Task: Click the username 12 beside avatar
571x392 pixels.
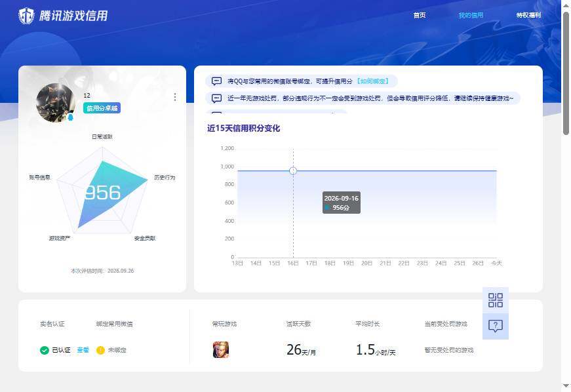Action: coord(87,95)
